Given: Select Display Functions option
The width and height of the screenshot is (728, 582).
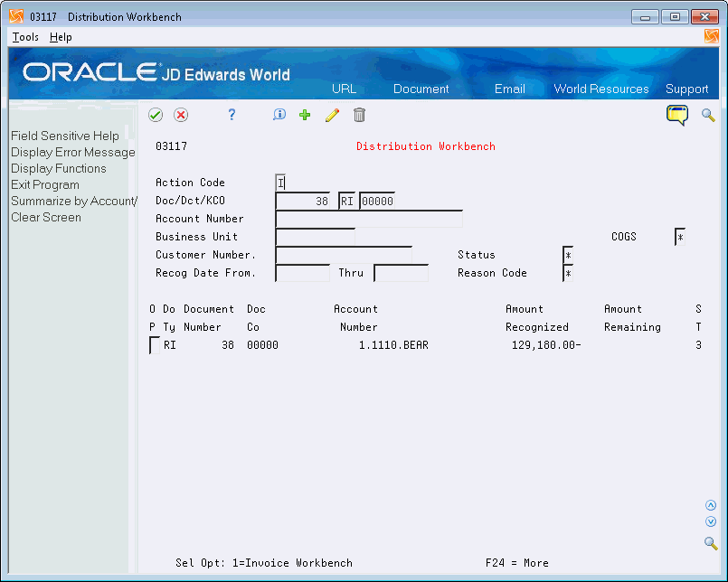Looking at the screenshot, I should point(59,168).
